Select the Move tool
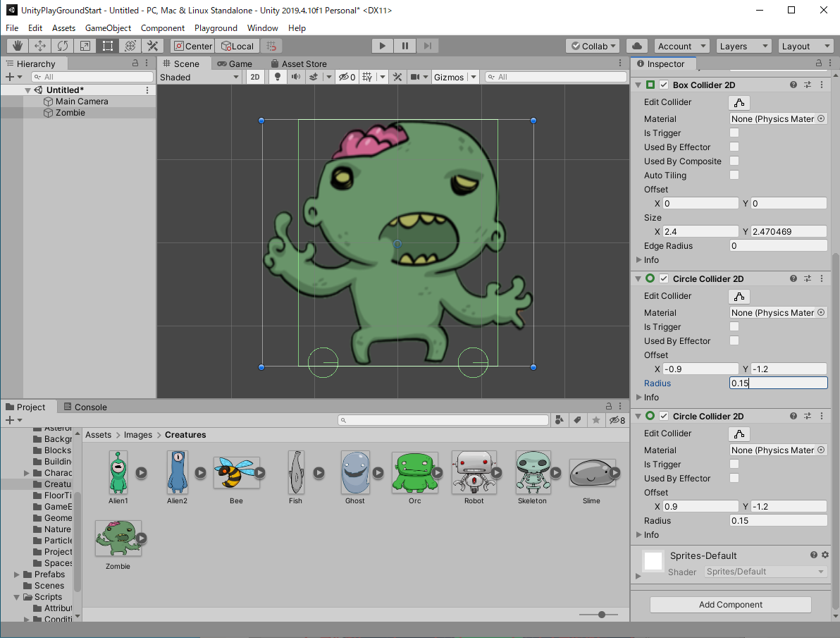Image resolution: width=840 pixels, height=640 pixels. pyautogui.click(x=40, y=46)
